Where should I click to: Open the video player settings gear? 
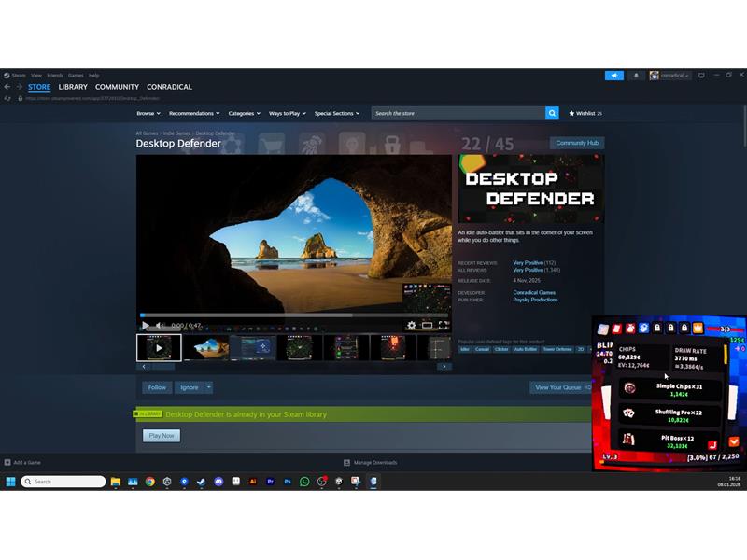412,326
